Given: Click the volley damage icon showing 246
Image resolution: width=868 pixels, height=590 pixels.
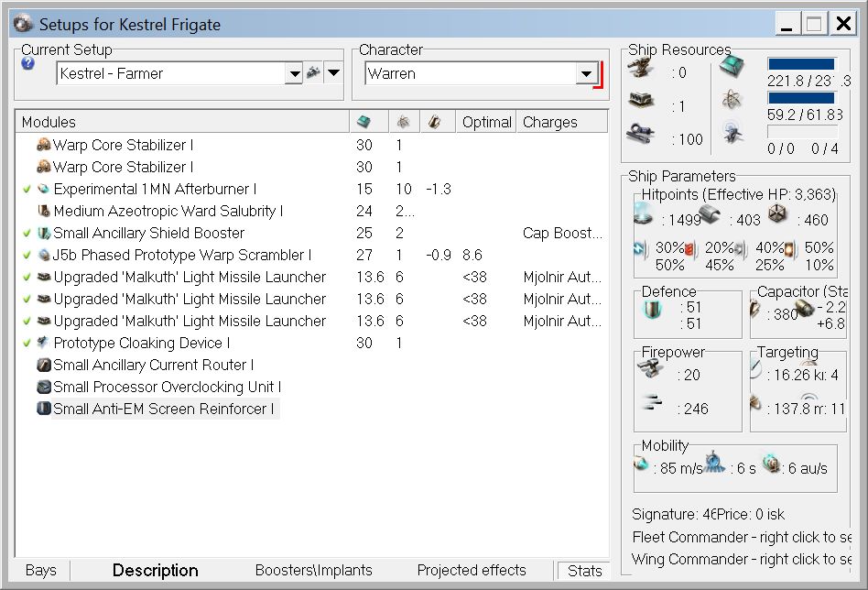Looking at the screenshot, I should coord(653,401).
